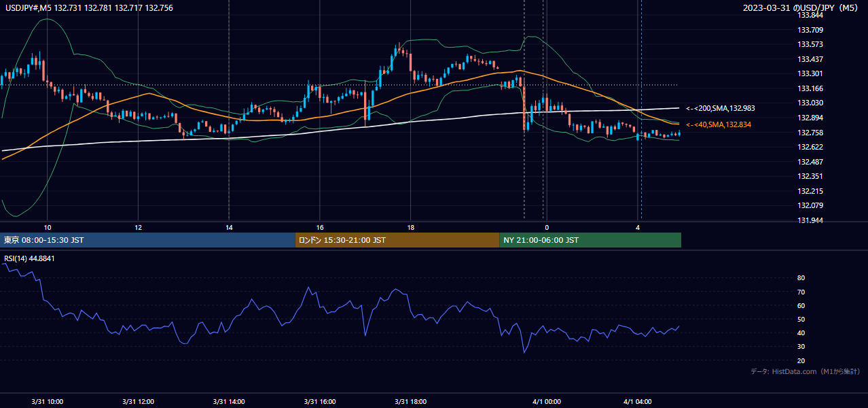The width and height of the screenshot is (868, 408).
Task: Click the 3/31 12:00 date label
Action: point(138,401)
